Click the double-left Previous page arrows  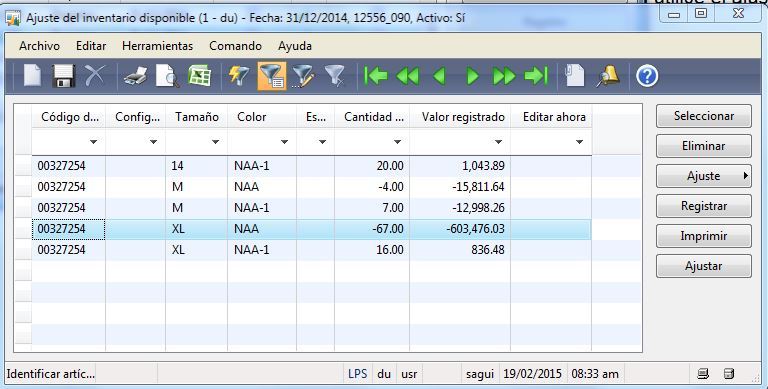tap(408, 76)
